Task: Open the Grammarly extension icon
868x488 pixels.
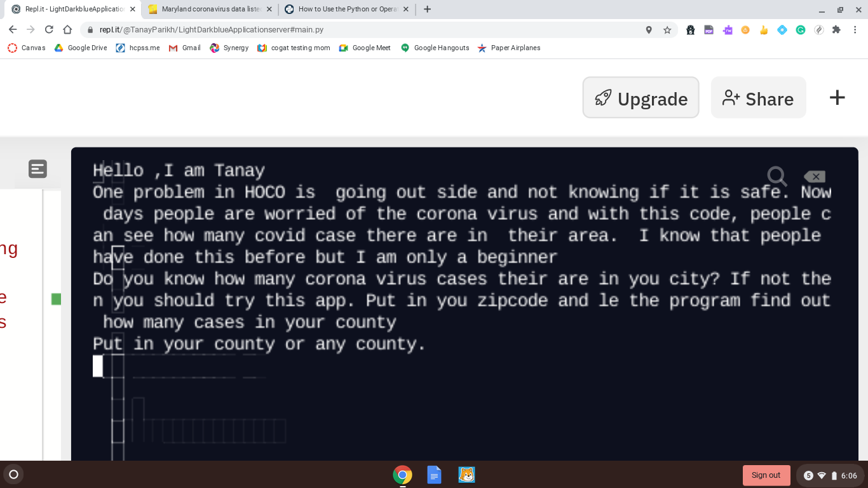Action: 801,30
